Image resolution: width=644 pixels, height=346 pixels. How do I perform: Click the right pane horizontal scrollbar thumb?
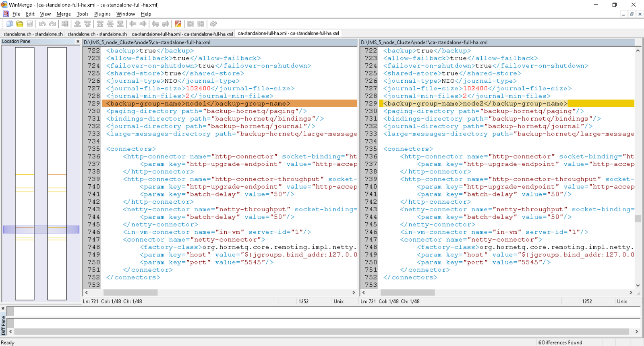(408, 292)
